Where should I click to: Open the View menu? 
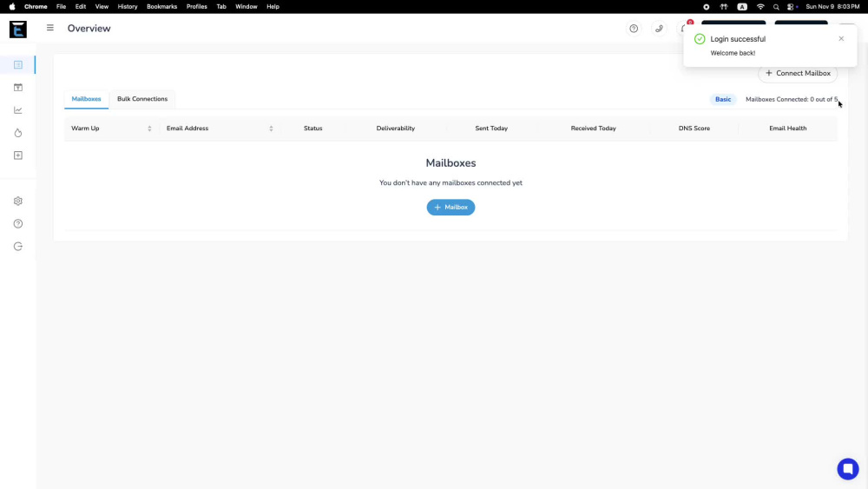click(x=102, y=7)
